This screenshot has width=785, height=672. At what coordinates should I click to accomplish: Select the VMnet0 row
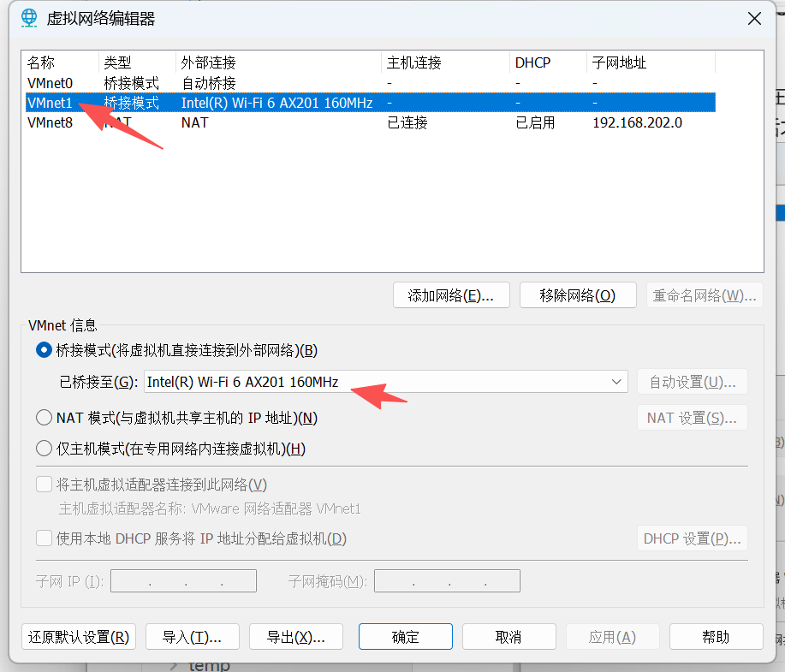click(371, 83)
